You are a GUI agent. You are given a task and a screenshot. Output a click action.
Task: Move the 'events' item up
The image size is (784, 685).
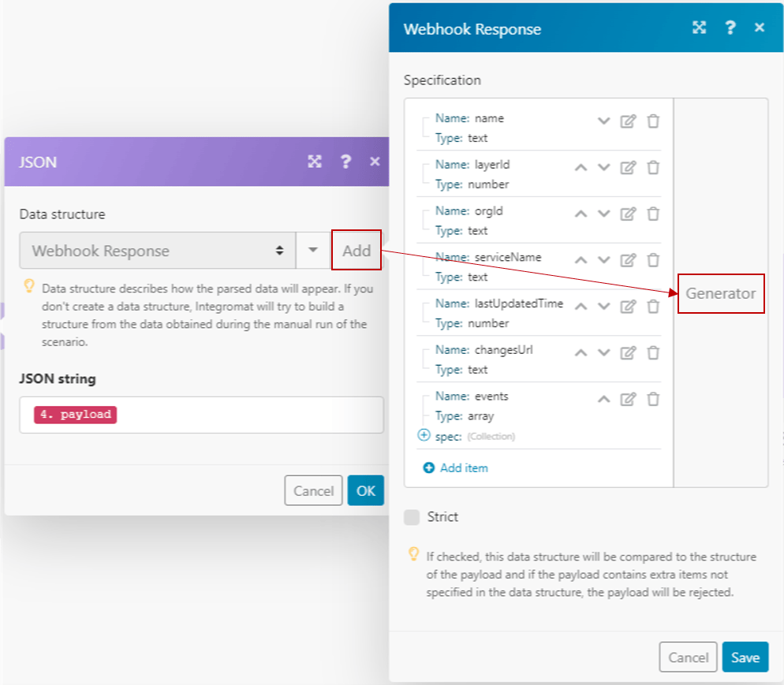tap(604, 399)
